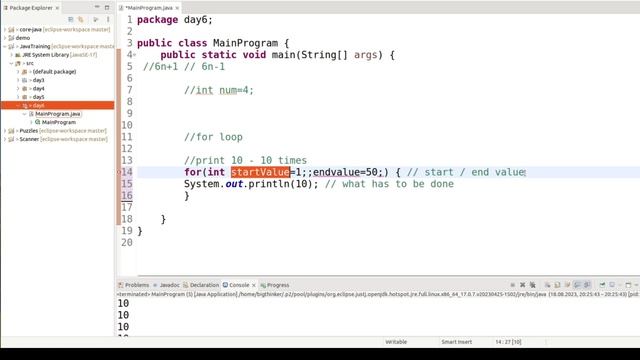Viewport: 640px width, 360px height.
Task: Select the Console tab
Action: point(236,285)
